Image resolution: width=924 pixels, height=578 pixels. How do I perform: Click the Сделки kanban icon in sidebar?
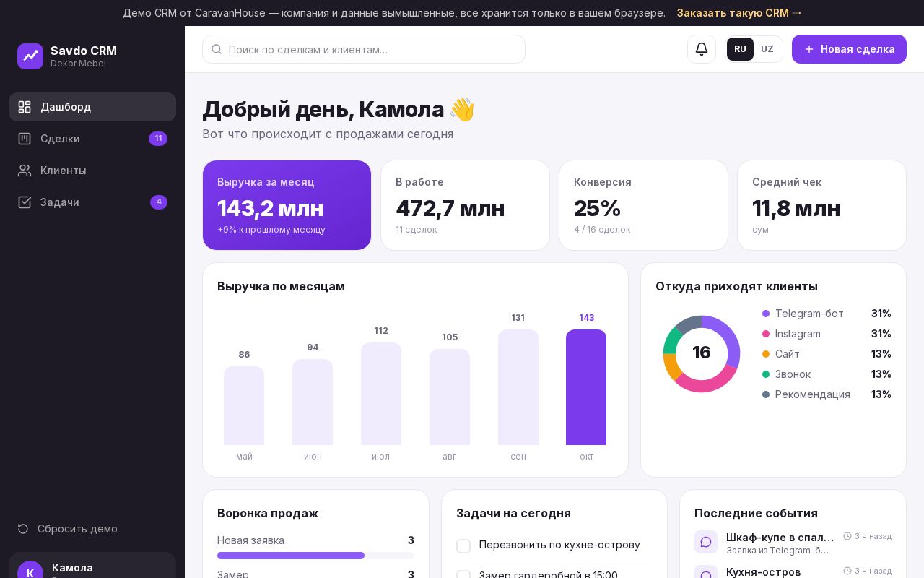click(25, 139)
